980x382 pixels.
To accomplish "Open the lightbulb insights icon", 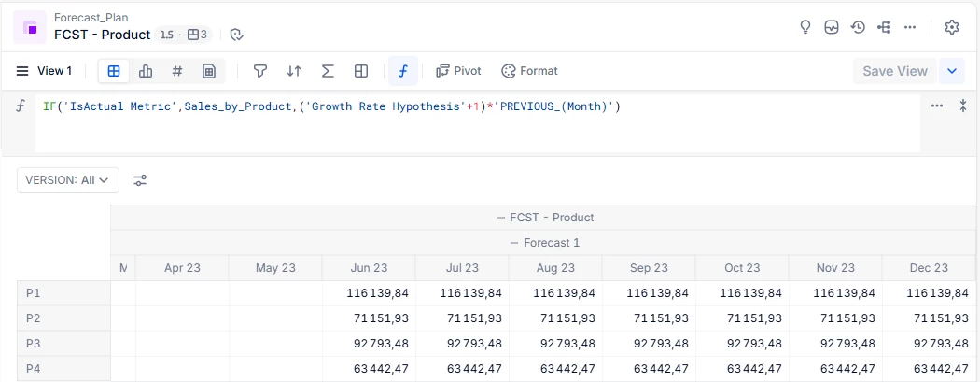I will tap(805, 27).
